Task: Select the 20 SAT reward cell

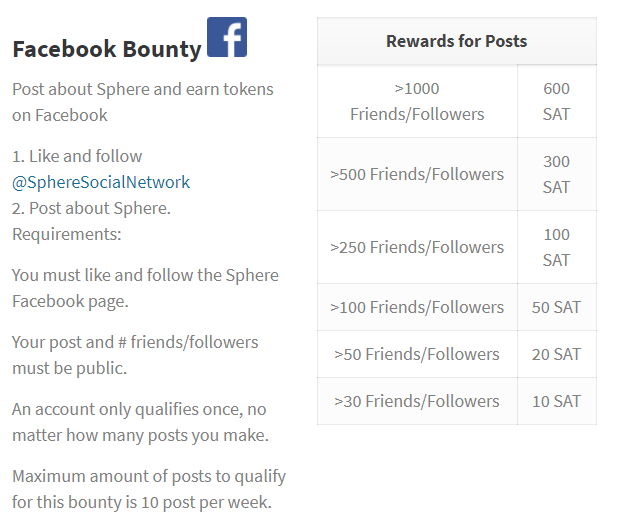Action: coord(556,354)
